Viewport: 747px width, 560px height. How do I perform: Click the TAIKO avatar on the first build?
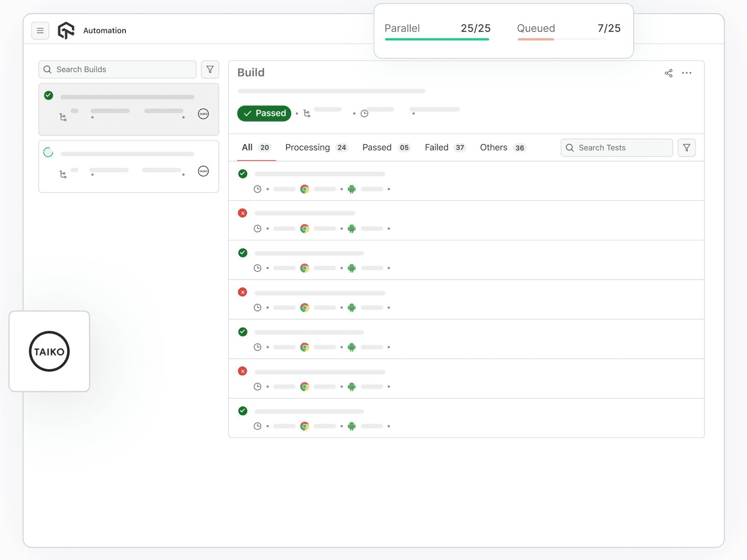coord(204,114)
